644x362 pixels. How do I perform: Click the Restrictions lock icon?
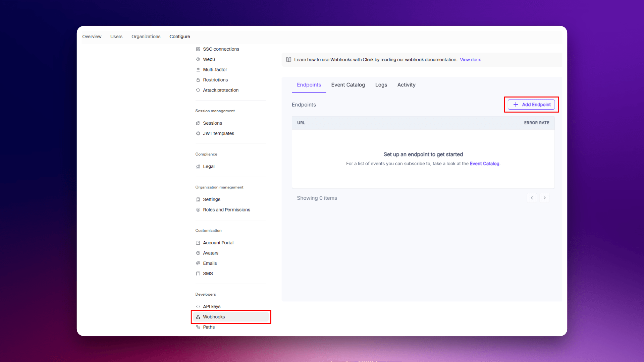click(198, 80)
